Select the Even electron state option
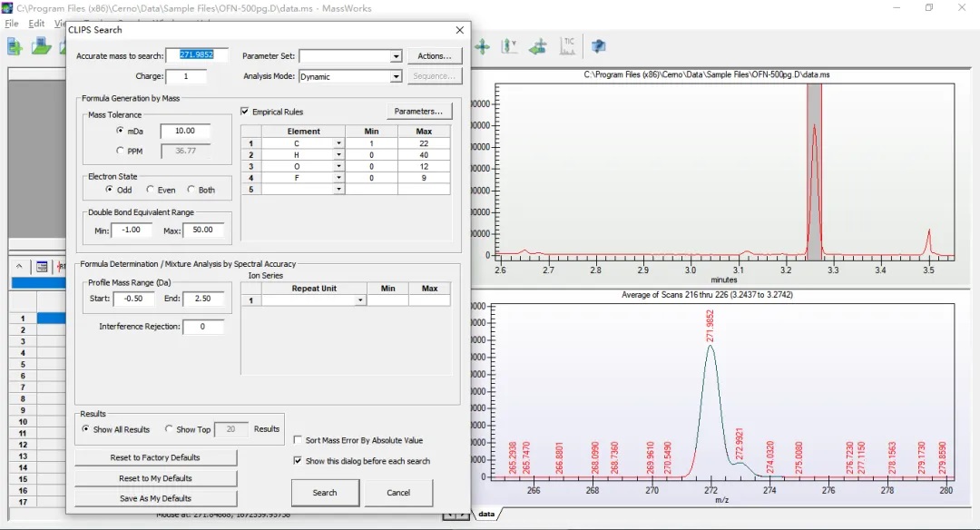 (x=151, y=190)
